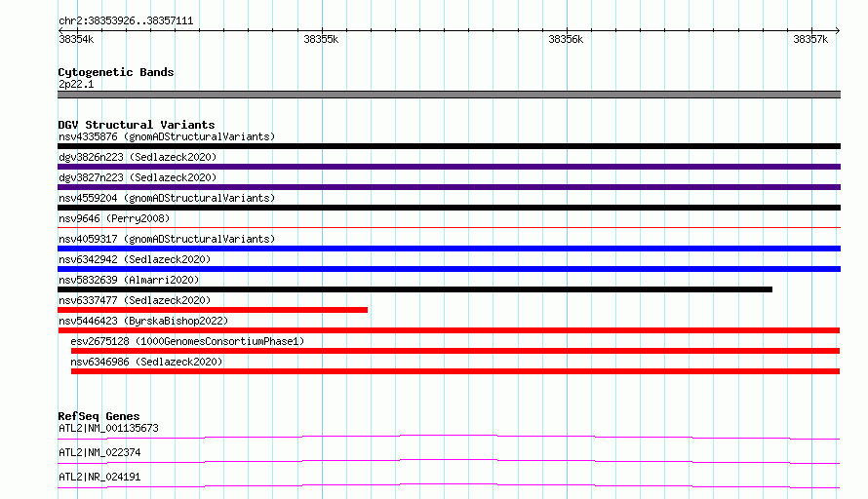Open variant nsv4559204 (gnomADStructuralVariants) label
The image size is (868, 499).
pos(167,198)
